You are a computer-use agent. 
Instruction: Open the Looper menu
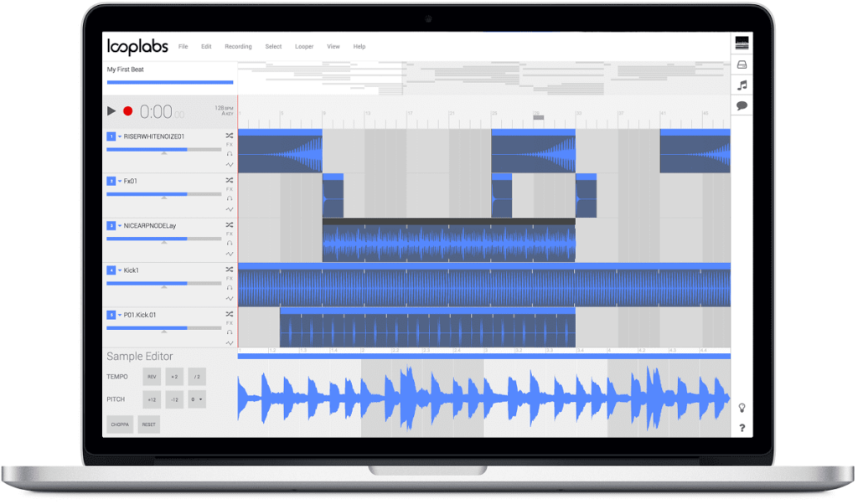pyautogui.click(x=304, y=47)
